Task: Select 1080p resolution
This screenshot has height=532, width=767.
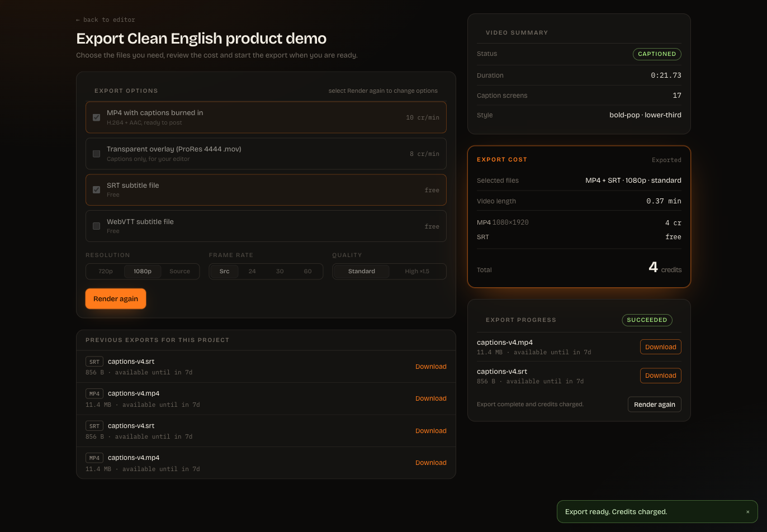Action: 143,272
